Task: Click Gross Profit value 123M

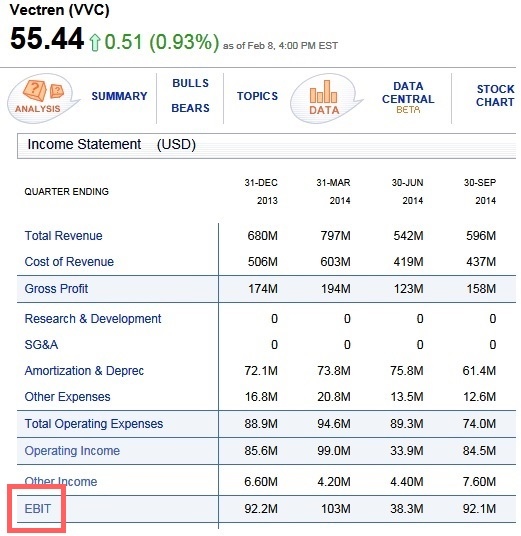Action: 409,289
